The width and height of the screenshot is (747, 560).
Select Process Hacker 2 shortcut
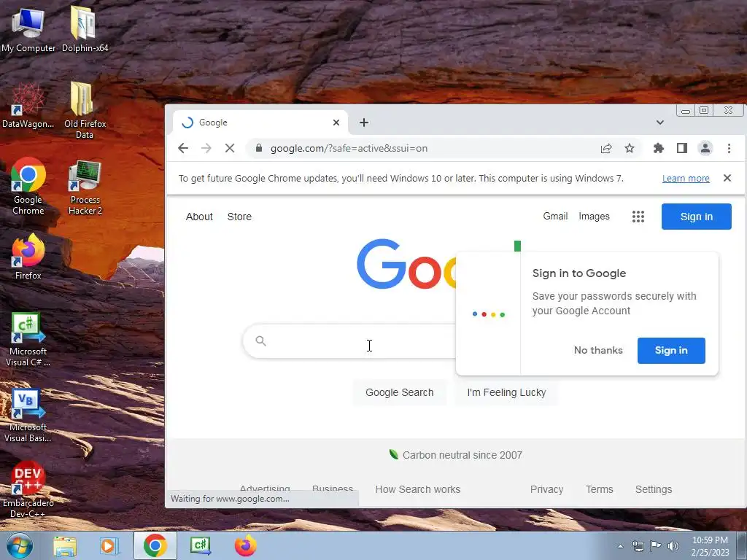pyautogui.click(x=85, y=187)
